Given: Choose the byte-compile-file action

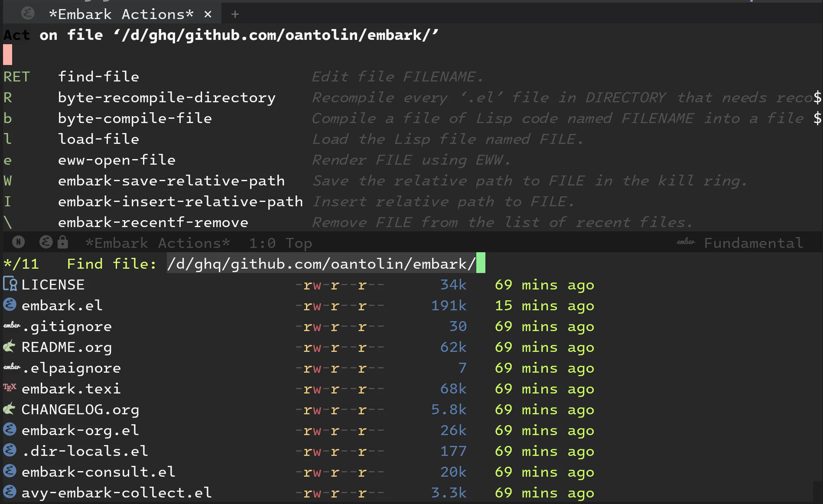Looking at the screenshot, I should [x=135, y=119].
